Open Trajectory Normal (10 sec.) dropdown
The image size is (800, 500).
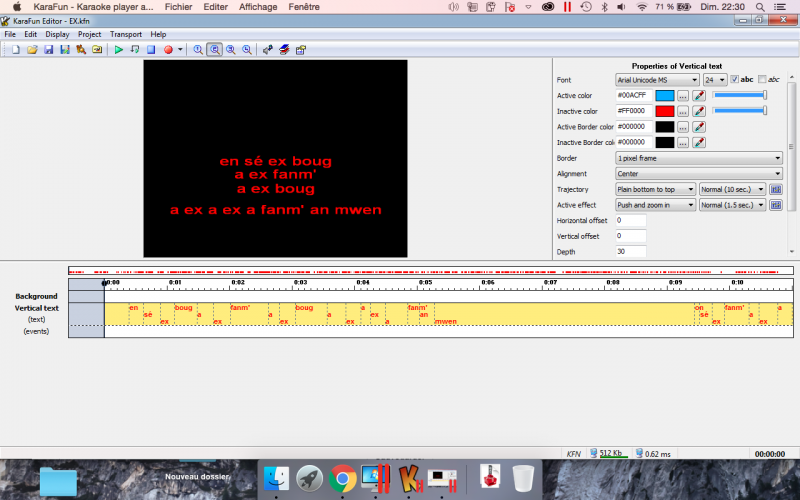pyautogui.click(x=732, y=189)
